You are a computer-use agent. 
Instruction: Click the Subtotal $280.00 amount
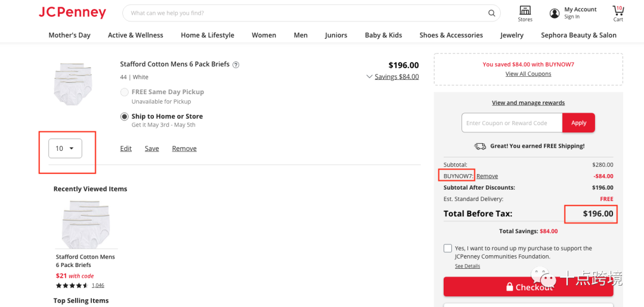(602, 165)
